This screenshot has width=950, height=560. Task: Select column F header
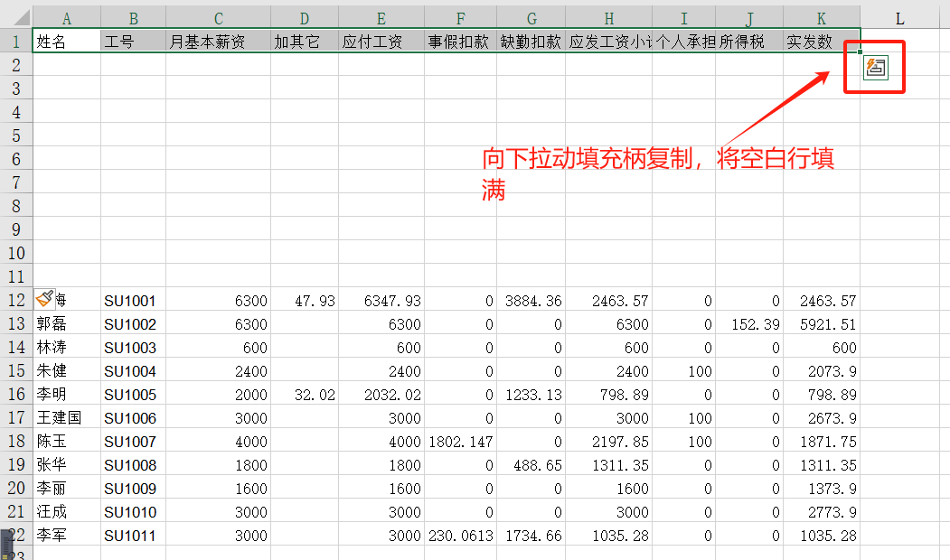pyautogui.click(x=460, y=18)
